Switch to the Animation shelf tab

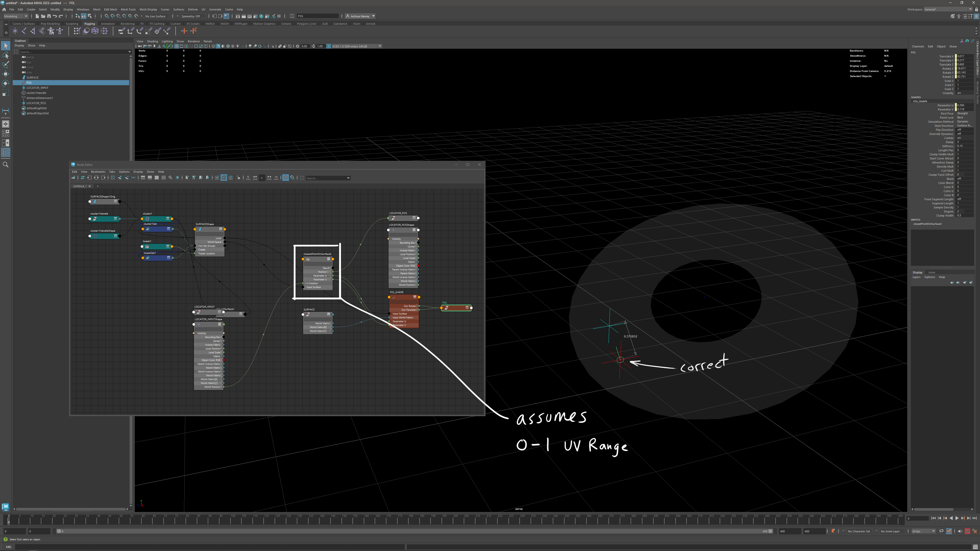[x=108, y=23]
